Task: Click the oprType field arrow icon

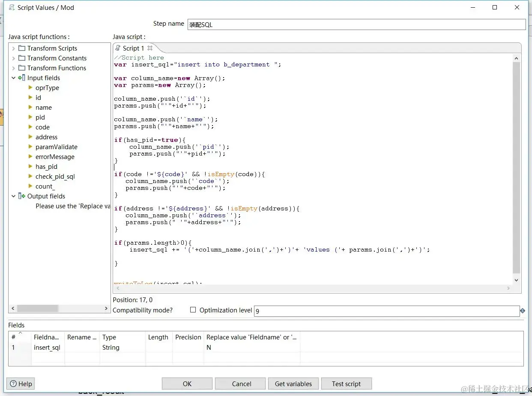Action: point(30,87)
